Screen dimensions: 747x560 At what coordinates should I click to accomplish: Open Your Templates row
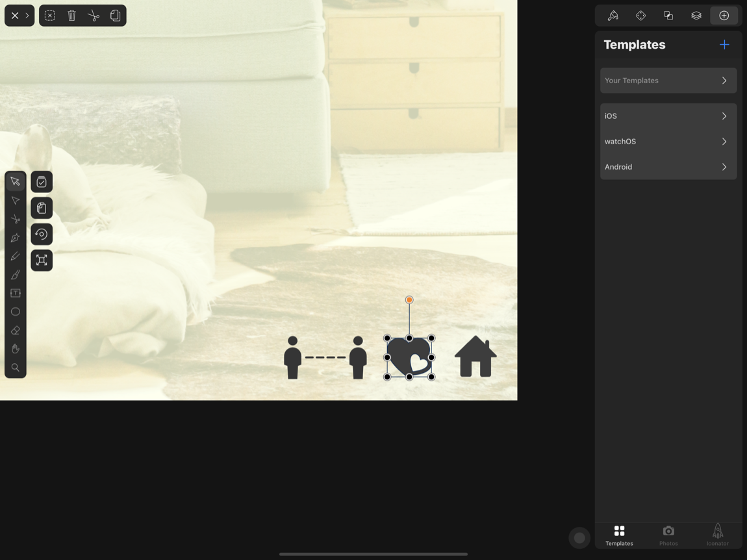click(668, 81)
